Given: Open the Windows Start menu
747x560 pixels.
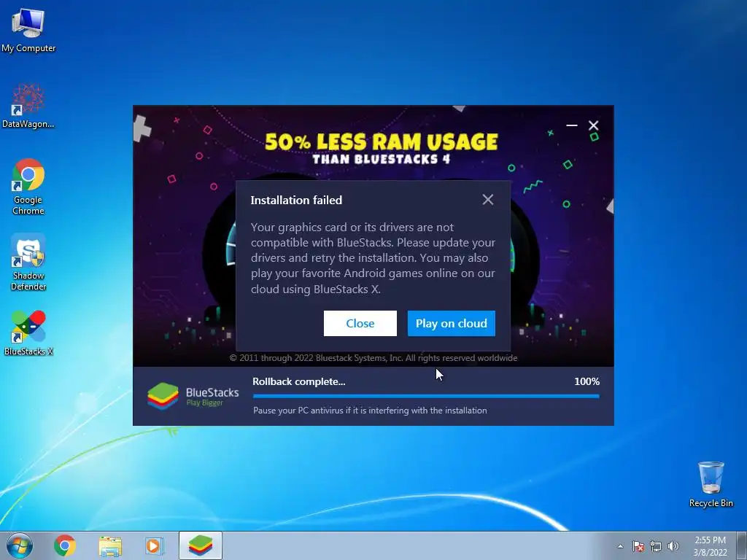Looking at the screenshot, I should pos(20,545).
